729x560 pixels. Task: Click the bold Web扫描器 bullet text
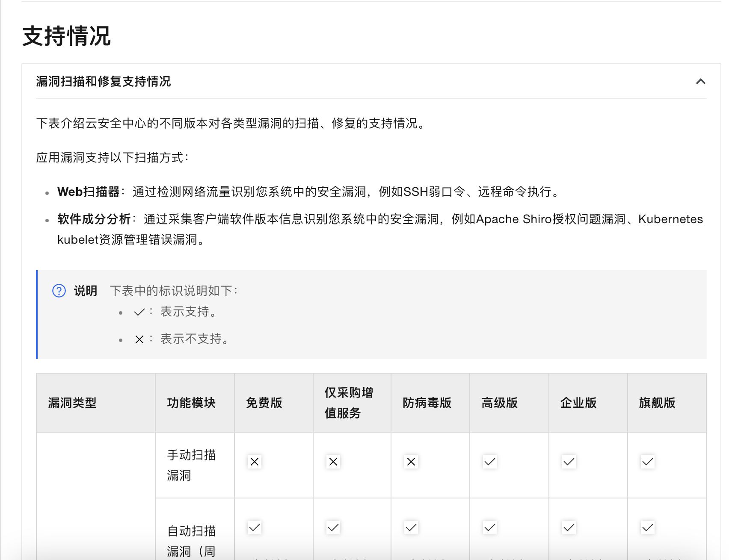(89, 192)
